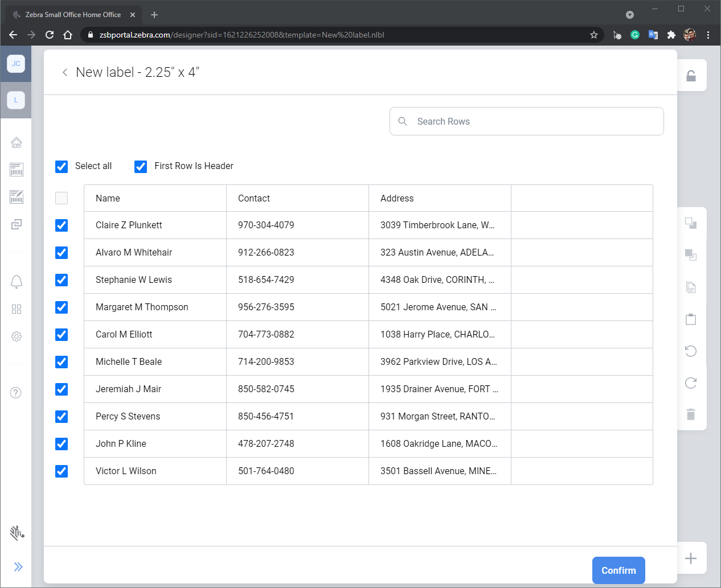Click the delete trash icon

[691, 414]
